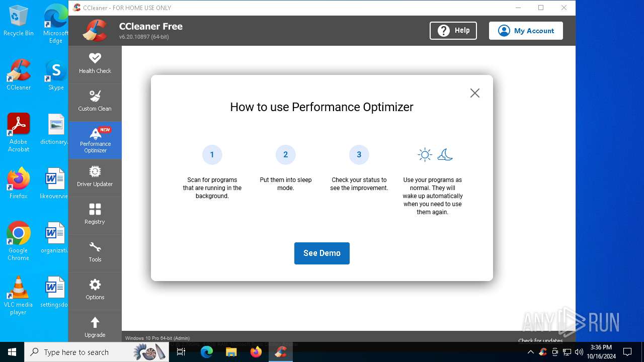Select VLC media player desktop shortcut

(19, 296)
